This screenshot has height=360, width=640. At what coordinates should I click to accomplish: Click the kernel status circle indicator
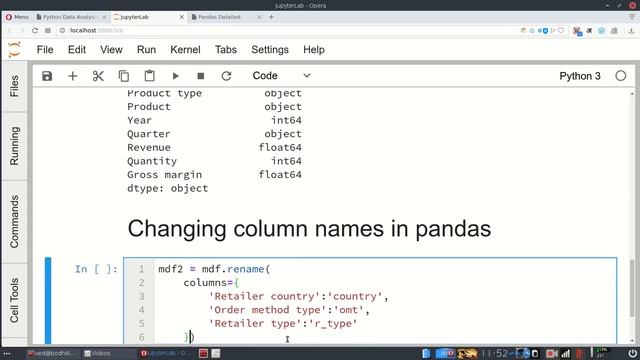[620, 76]
